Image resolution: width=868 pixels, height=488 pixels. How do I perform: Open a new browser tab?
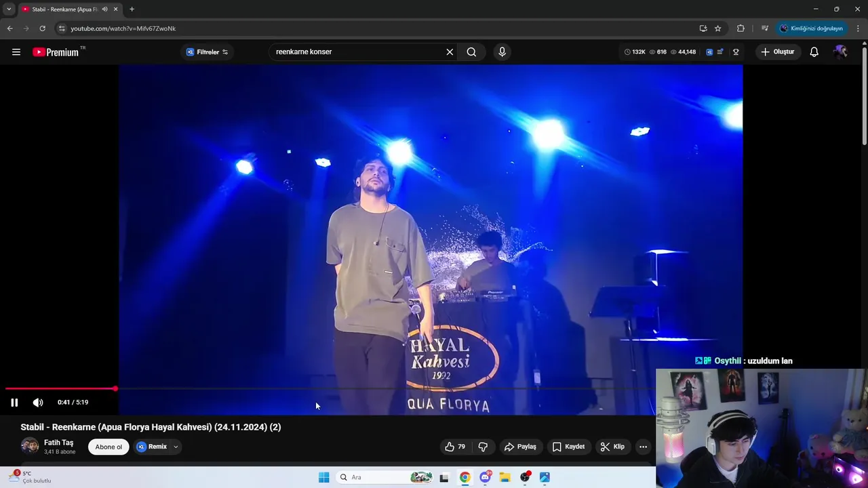coord(132,9)
